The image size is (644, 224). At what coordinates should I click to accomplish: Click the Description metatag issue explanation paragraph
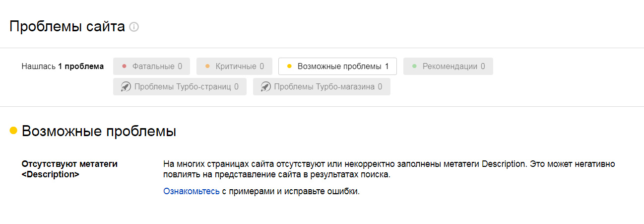389,169
